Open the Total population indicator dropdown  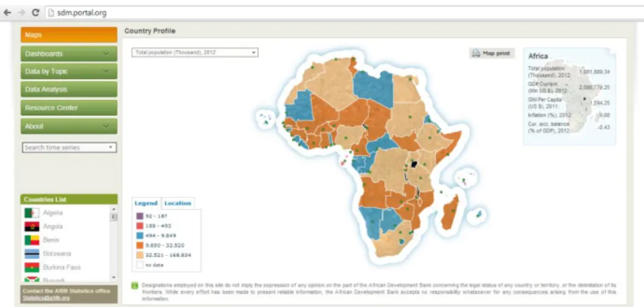195,52
